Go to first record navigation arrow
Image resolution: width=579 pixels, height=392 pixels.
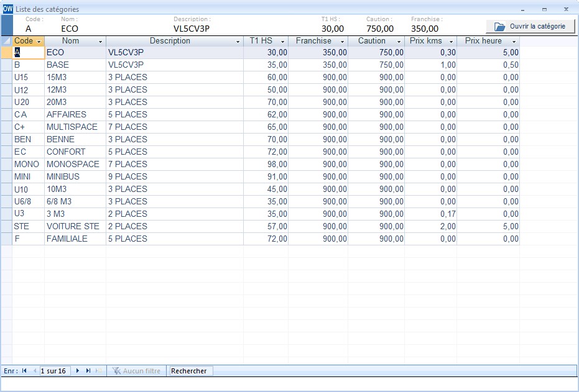[24, 371]
